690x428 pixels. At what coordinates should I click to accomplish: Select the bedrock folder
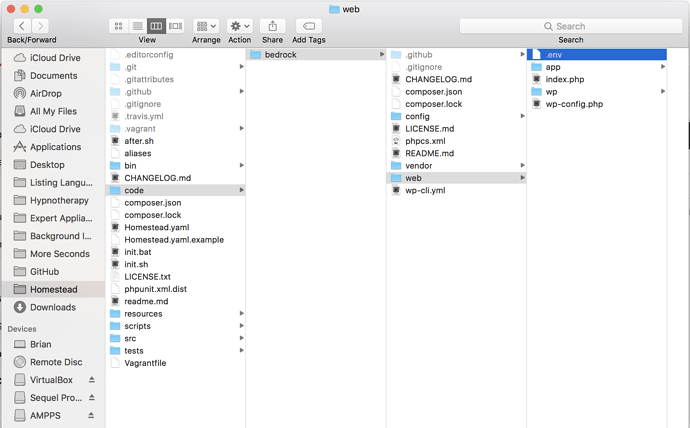coord(316,55)
